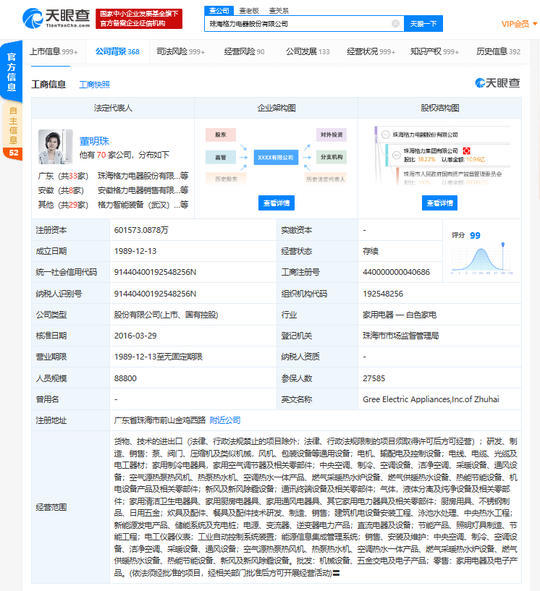Click 其他 (共29家) region entry
Image resolution: width=540 pixels, height=591 pixels.
tap(63, 205)
